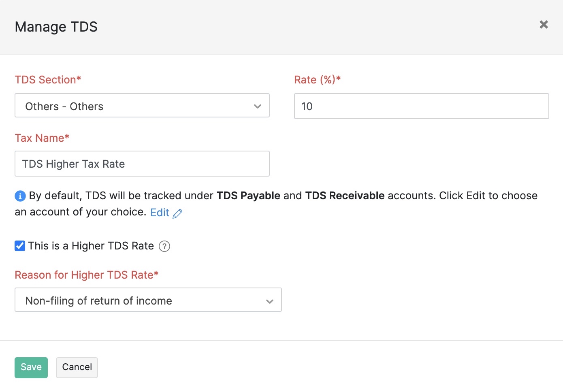Image resolution: width=563 pixels, height=392 pixels.
Task: Click the label This is a Higher TDS Rate
Action: pyautogui.click(x=90, y=246)
